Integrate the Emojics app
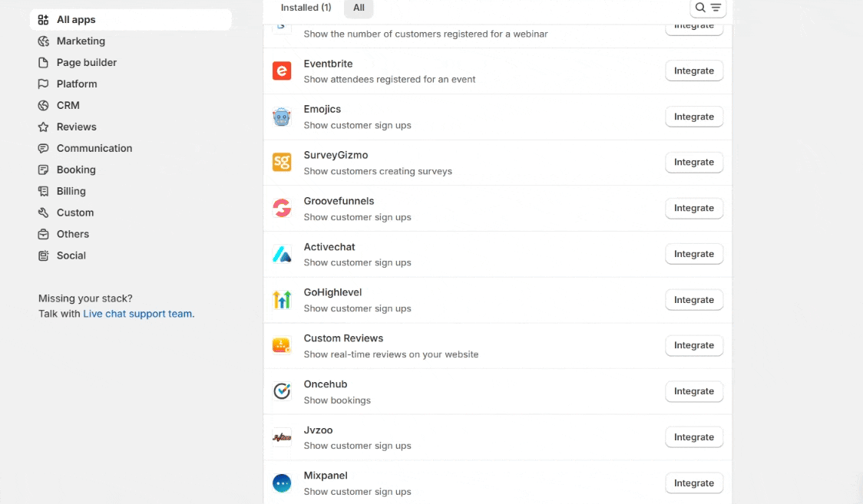This screenshot has width=863, height=504. 694,117
